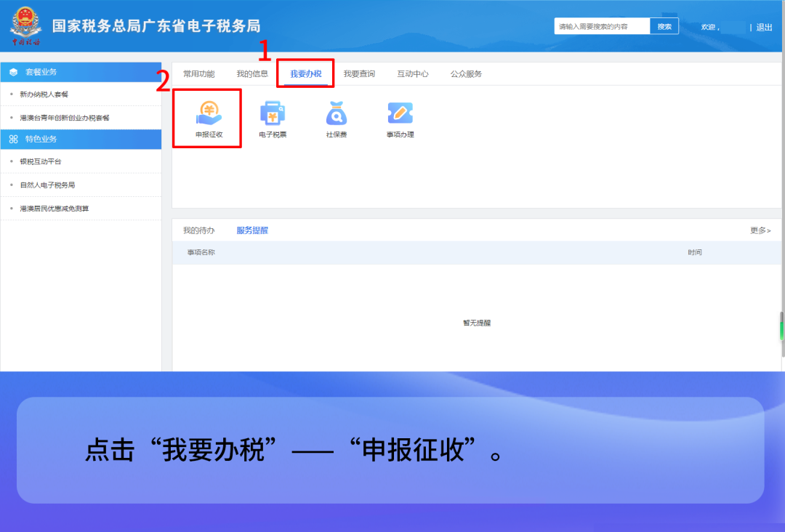Open the 更多> link

coord(760,230)
